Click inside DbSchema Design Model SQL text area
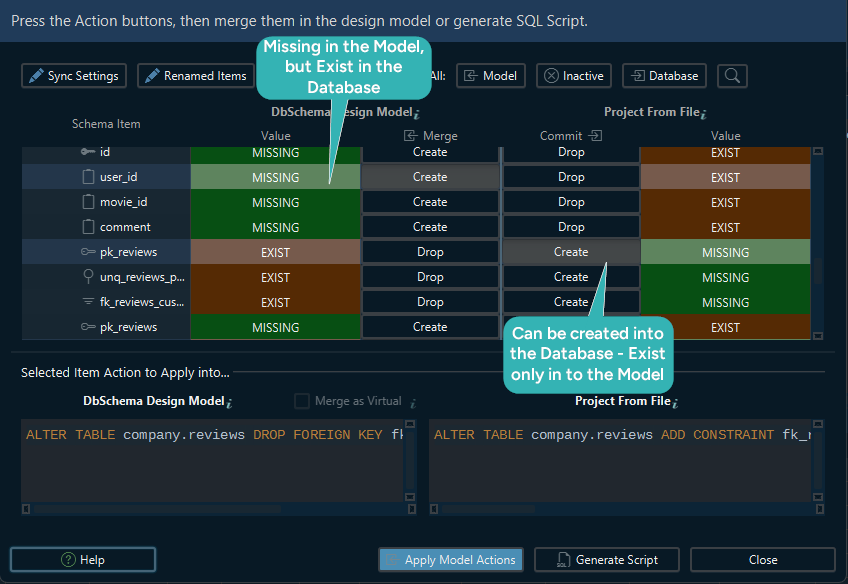 point(213,460)
